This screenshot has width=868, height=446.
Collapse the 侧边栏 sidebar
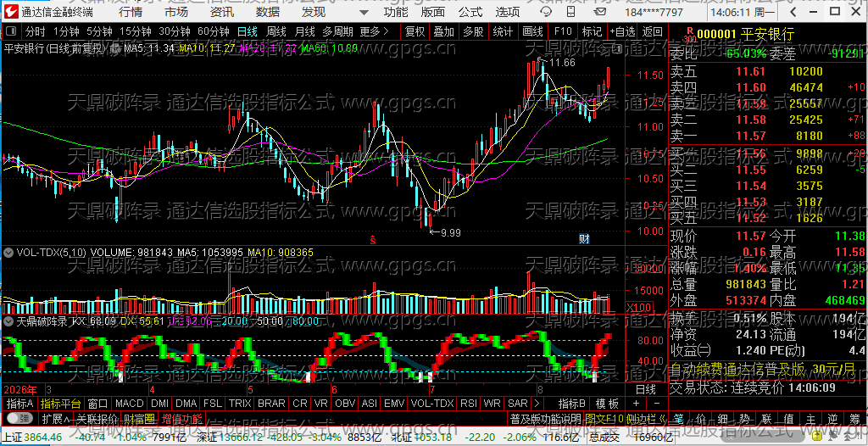(x=646, y=418)
